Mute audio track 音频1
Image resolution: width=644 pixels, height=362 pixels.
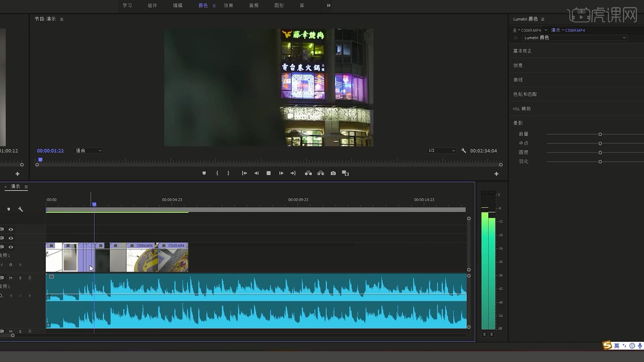11,278
